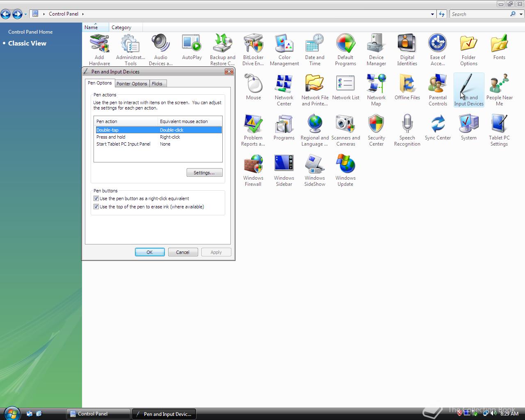Select Pen and Input Devices icon

click(469, 90)
